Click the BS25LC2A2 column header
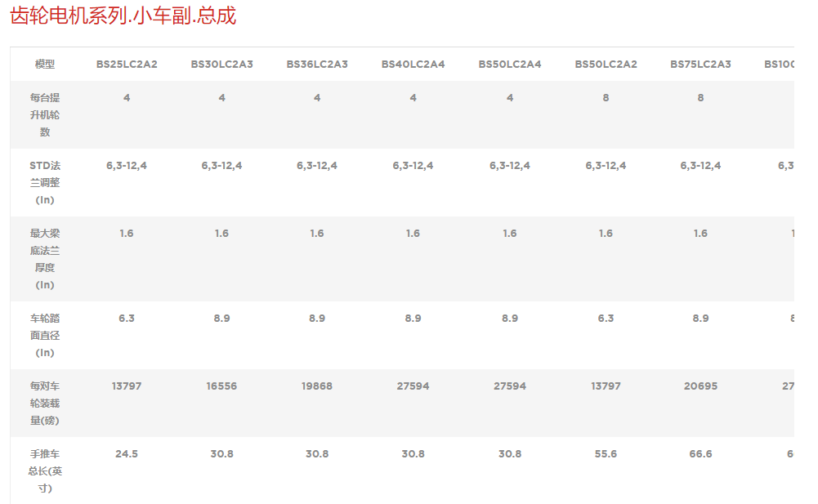Viewport: 818px width, 504px height. 127,64
